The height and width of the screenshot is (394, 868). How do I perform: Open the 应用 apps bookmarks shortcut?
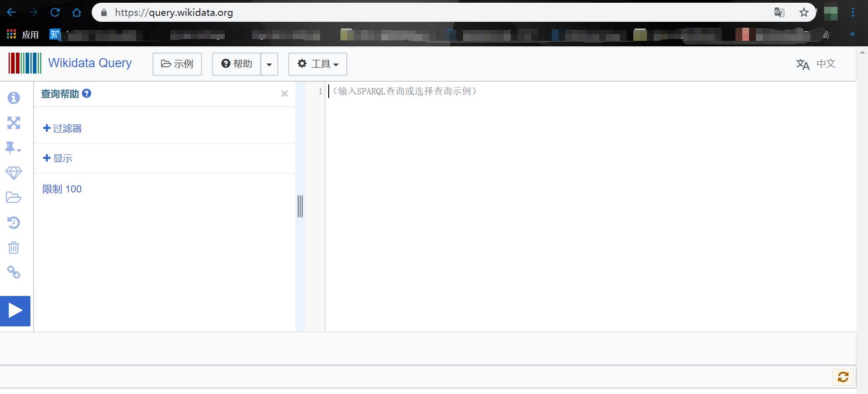pyautogui.click(x=23, y=34)
